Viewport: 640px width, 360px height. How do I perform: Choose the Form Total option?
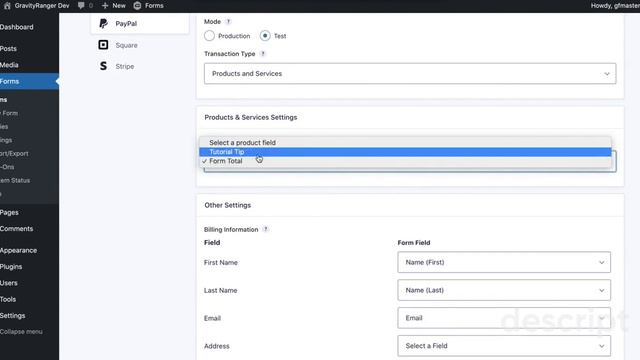point(405,161)
